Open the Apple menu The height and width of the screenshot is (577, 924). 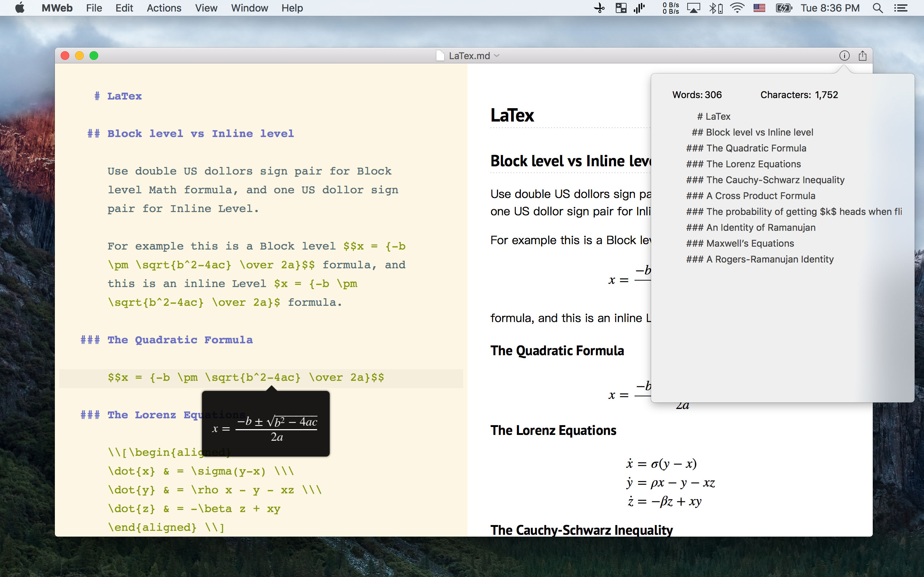[20, 8]
